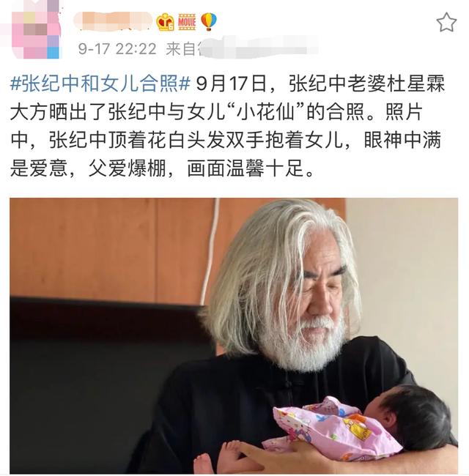Viewport: 469px width, 476px height.
Task: Tap the gold crown level badge
Action: [x=165, y=22]
